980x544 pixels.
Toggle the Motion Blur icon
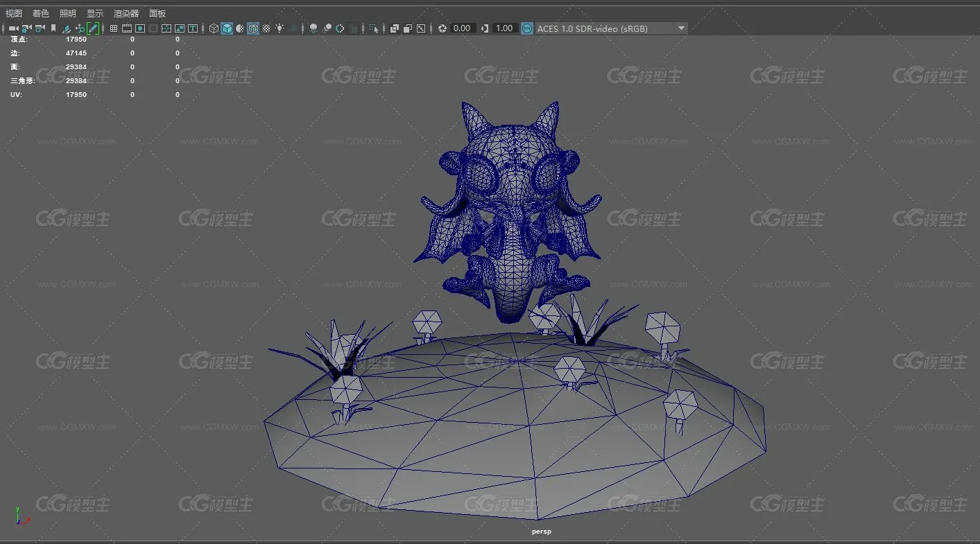327,28
